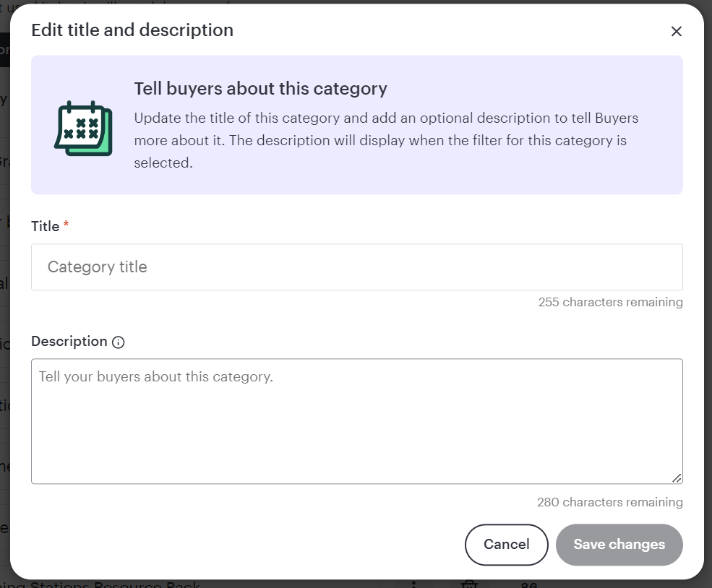The image size is (712, 588).
Task: Click inside the Description text area
Action: coord(356,420)
